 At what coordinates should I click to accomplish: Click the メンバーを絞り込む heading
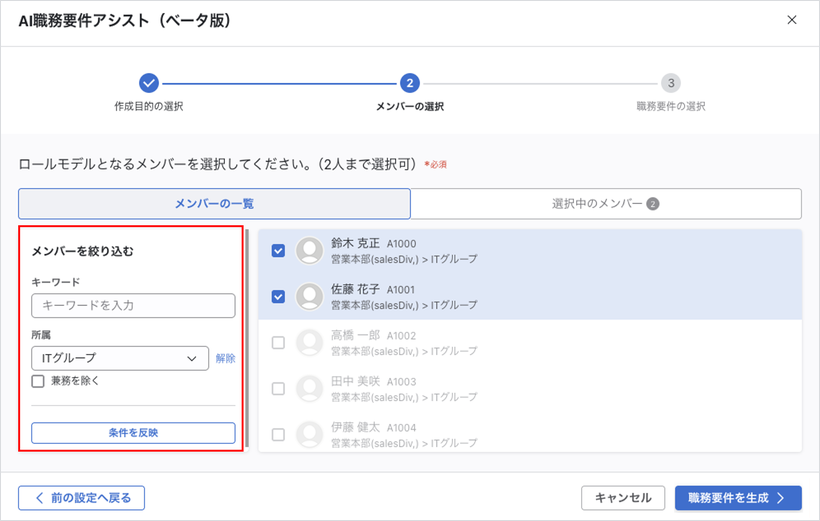[83, 251]
